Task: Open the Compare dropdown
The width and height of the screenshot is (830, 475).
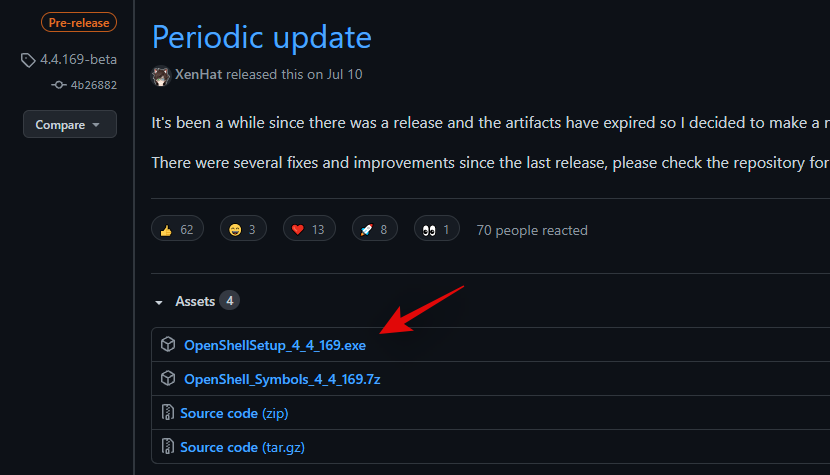Action: pyautogui.click(x=70, y=124)
